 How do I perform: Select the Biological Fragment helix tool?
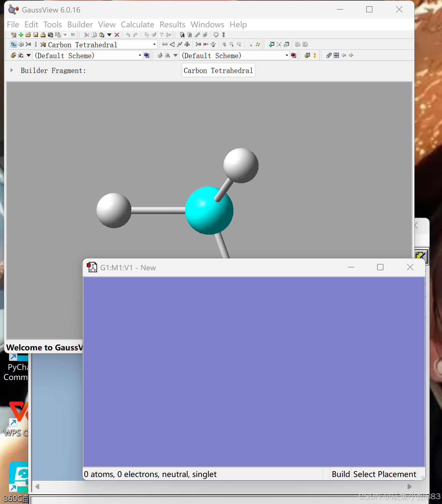[x=36, y=44]
